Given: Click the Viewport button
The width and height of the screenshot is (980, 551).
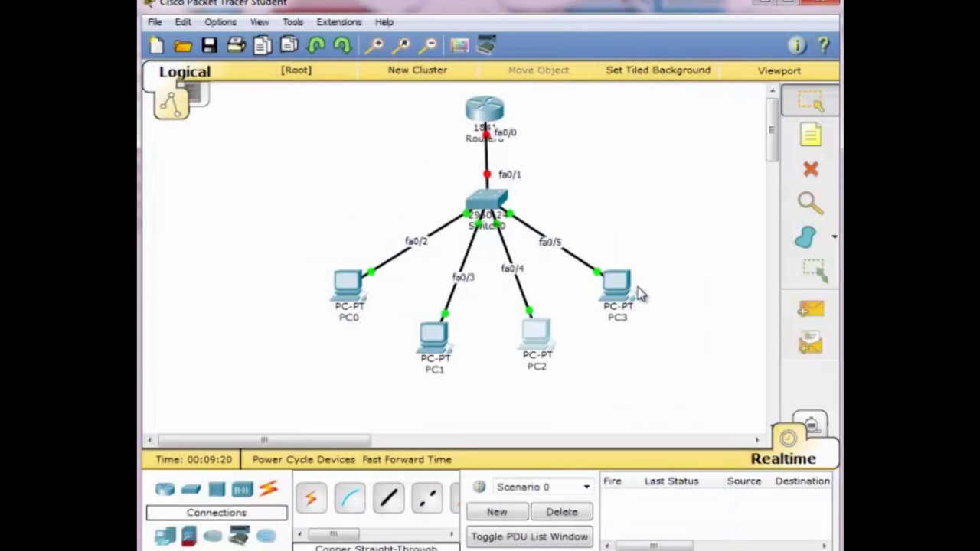Looking at the screenshot, I should click(x=779, y=70).
